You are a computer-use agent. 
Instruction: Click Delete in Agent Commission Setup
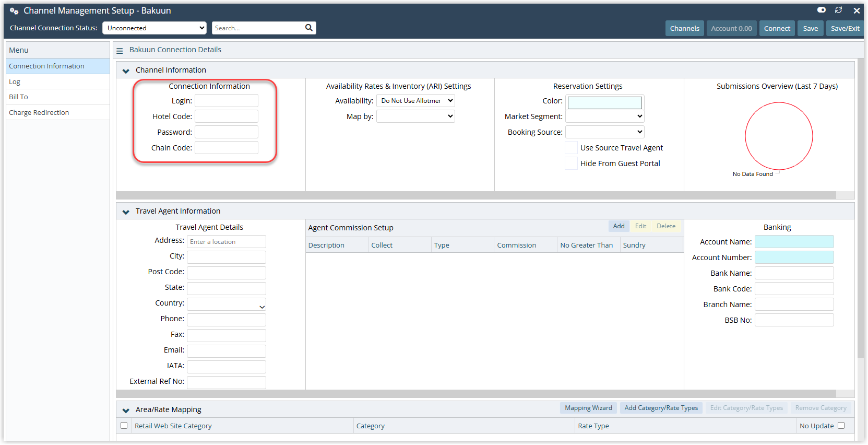click(x=666, y=226)
